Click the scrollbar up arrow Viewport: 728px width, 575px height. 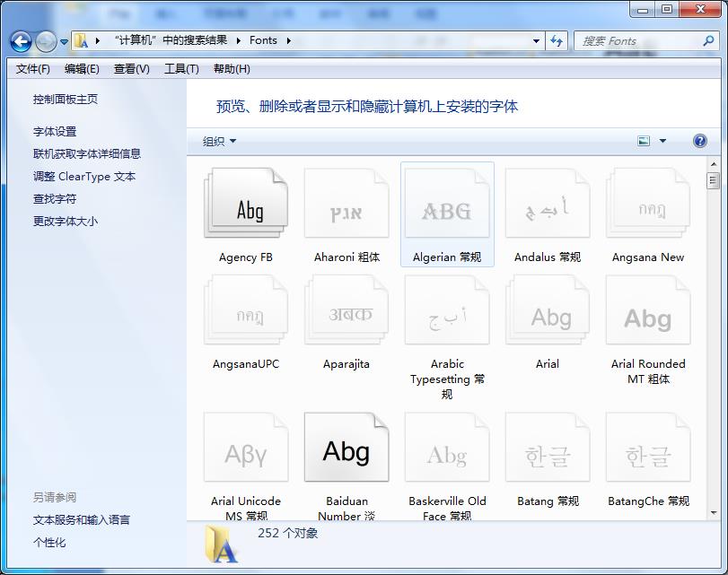713,164
